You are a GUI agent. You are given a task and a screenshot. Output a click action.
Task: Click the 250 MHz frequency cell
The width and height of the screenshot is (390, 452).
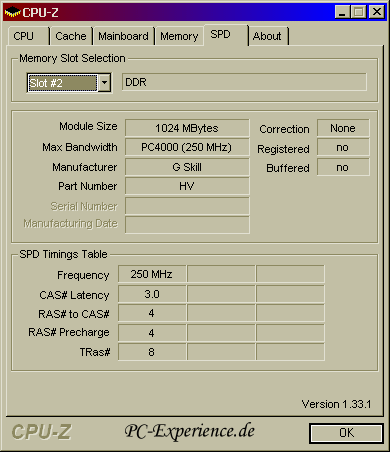tap(152, 274)
